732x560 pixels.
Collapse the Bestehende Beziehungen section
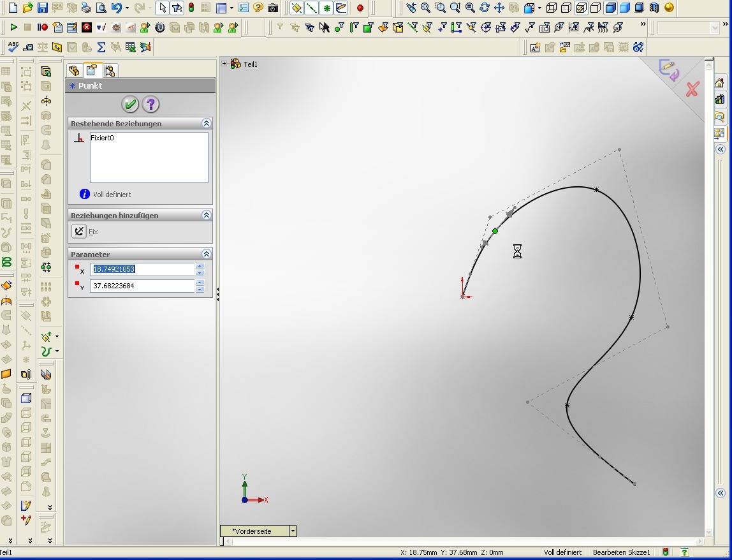pos(206,123)
